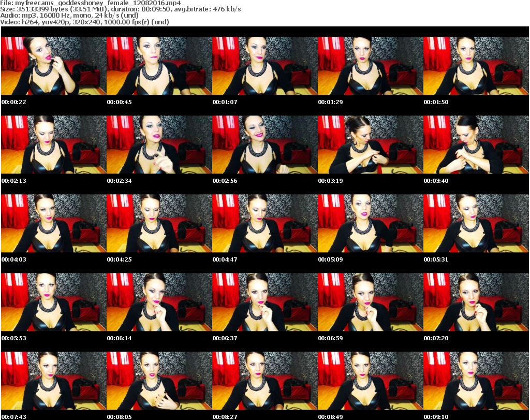
Task: Select the caption reading 00:06:59
Action: [330, 338]
